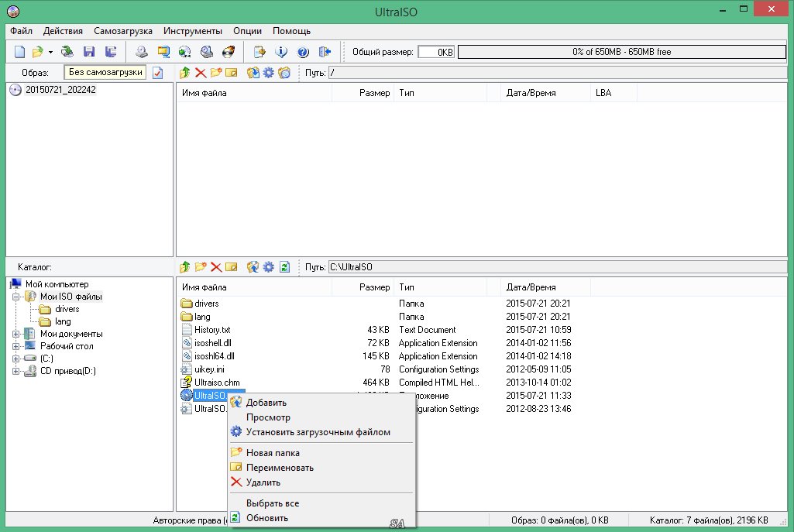Click the Up folder icon in the image toolbar
The image size is (794, 532).
(185, 73)
